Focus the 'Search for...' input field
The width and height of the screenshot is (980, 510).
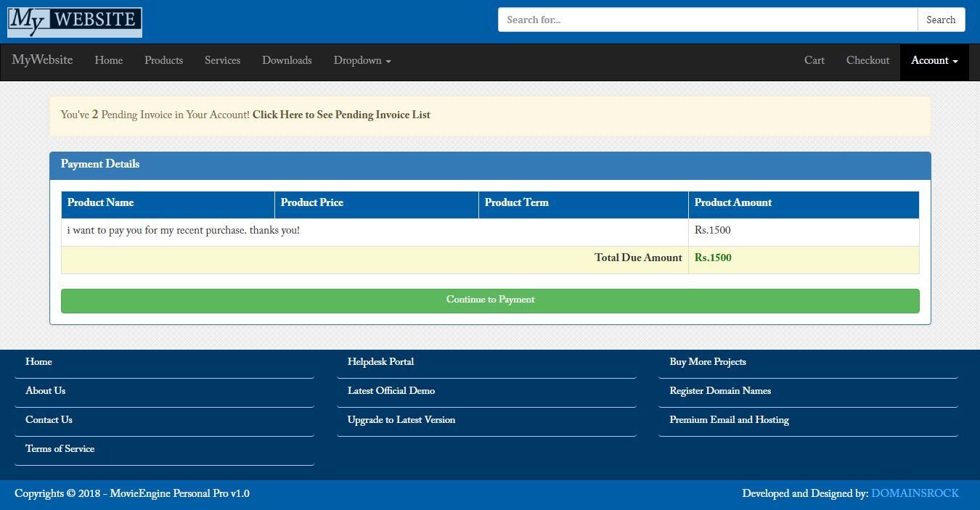pos(708,20)
